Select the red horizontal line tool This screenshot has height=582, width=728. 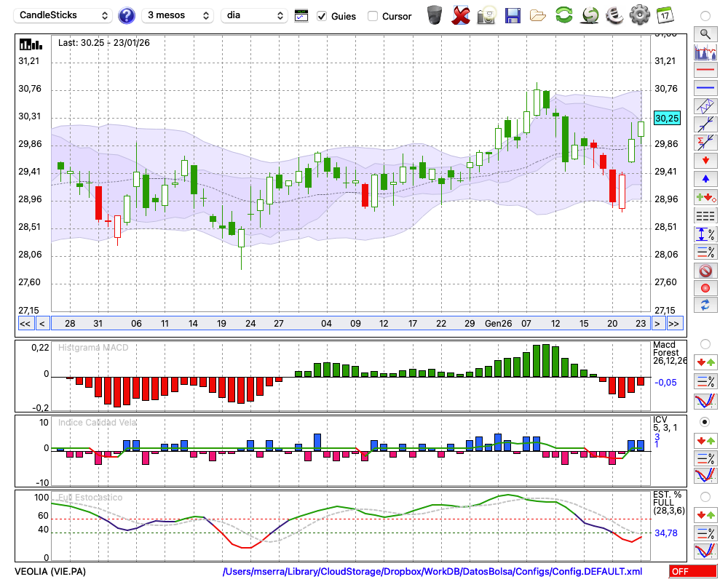click(705, 70)
